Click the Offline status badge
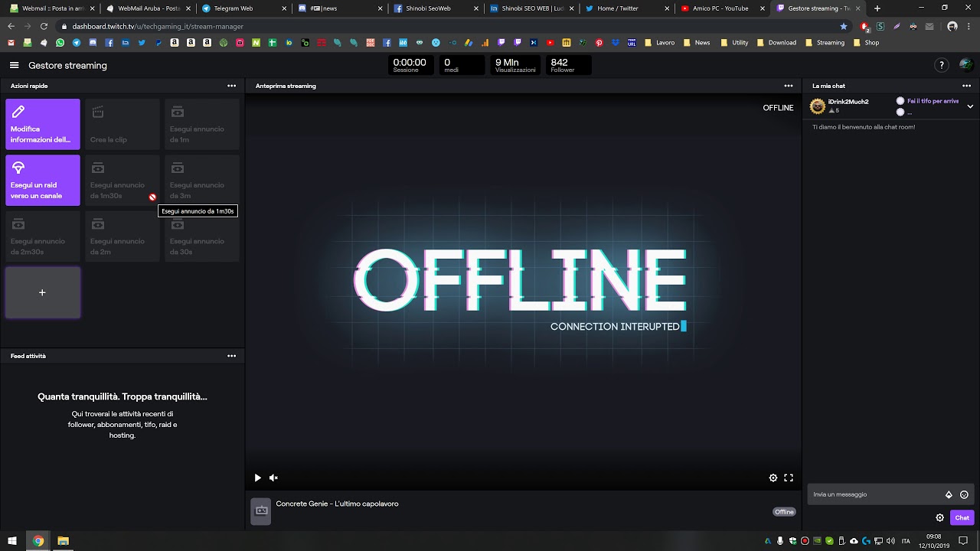 pyautogui.click(x=784, y=512)
